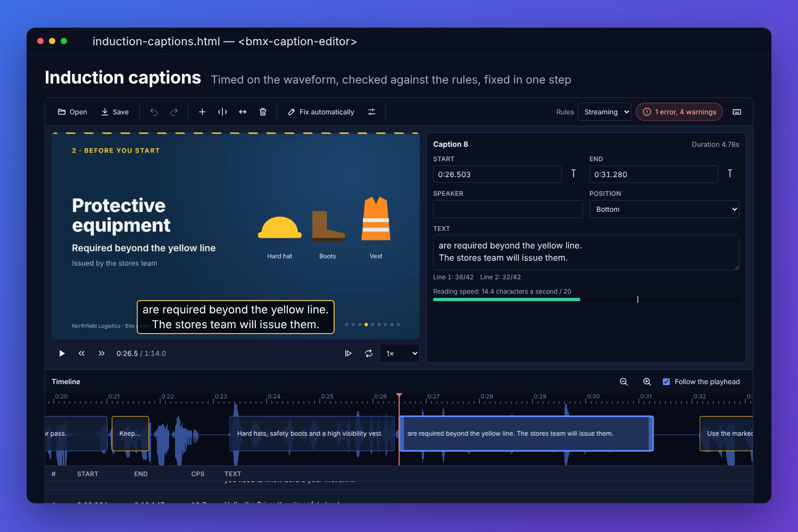Click into the caption TEXT area
This screenshot has width=798, height=532.
pos(586,252)
